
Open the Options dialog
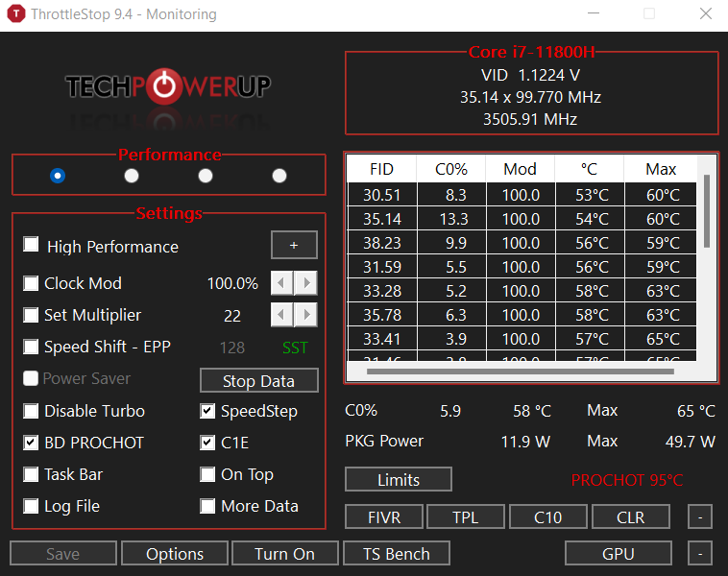click(x=175, y=553)
